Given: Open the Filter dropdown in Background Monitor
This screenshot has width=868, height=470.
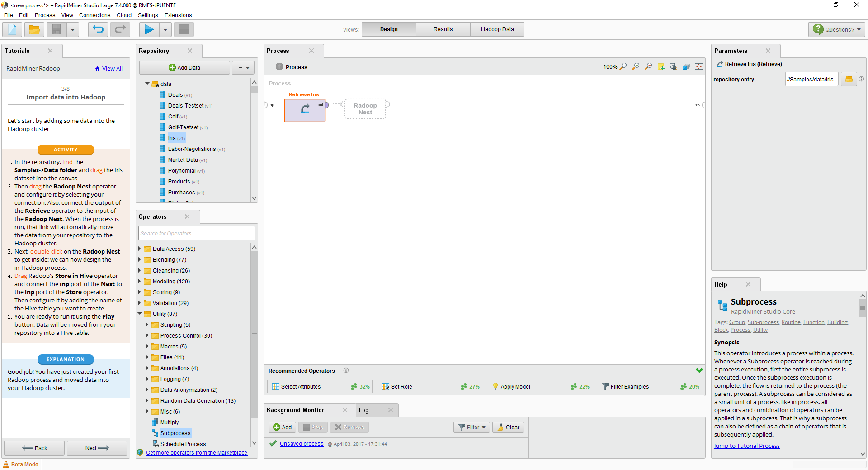Looking at the screenshot, I should [472, 428].
